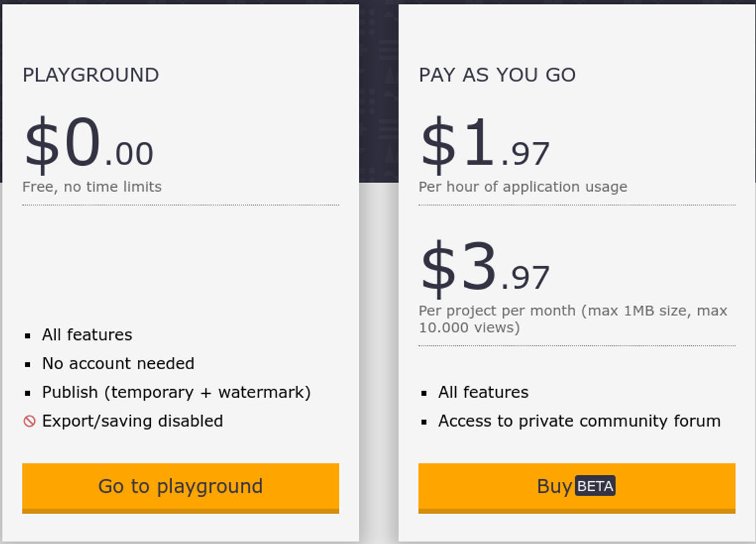Click 'Export/saving disabled' text

tap(132, 421)
